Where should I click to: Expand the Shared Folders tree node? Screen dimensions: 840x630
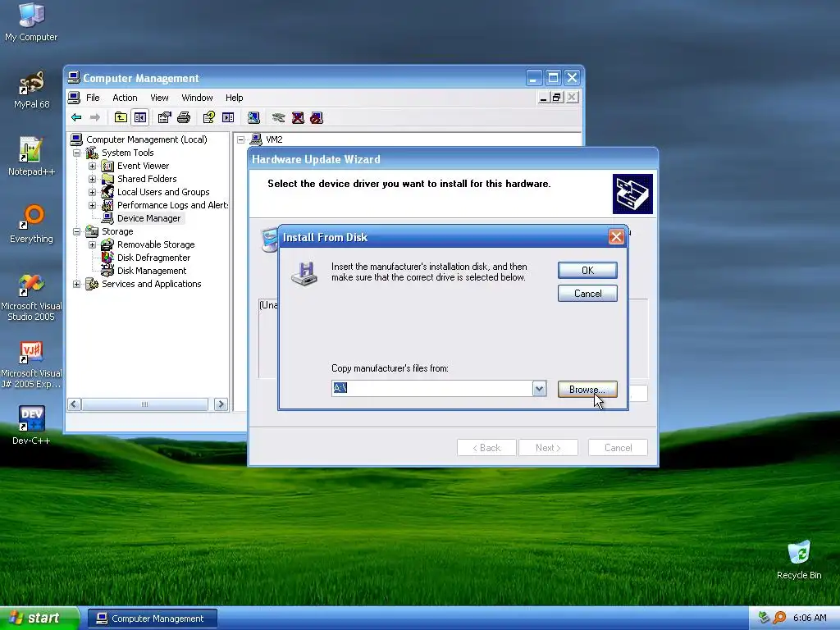pos(92,179)
